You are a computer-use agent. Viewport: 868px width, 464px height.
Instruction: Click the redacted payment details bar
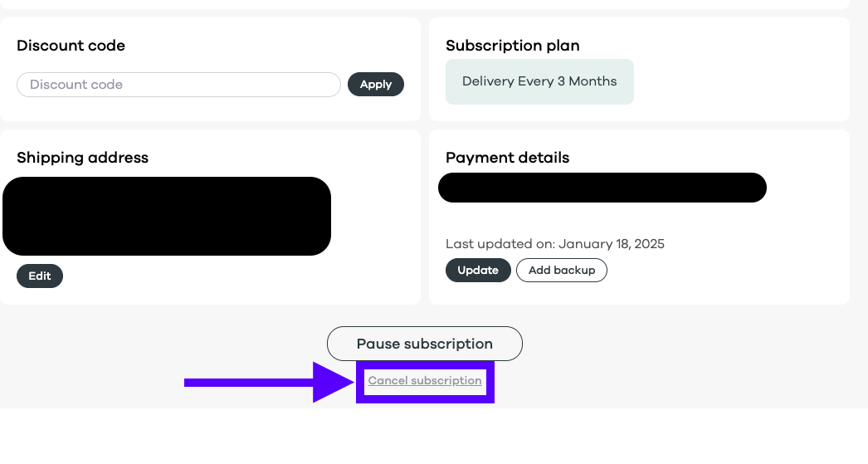coord(602,188)
